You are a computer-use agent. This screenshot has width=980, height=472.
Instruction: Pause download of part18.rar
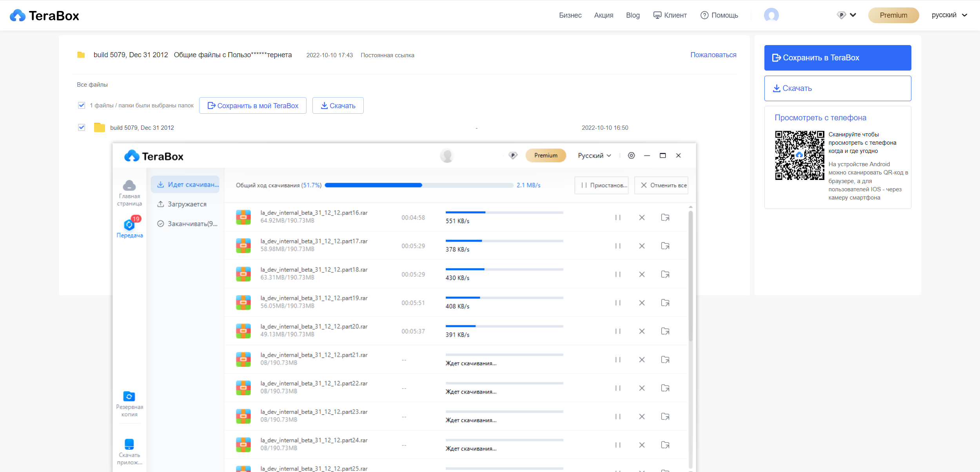[618, 274]
